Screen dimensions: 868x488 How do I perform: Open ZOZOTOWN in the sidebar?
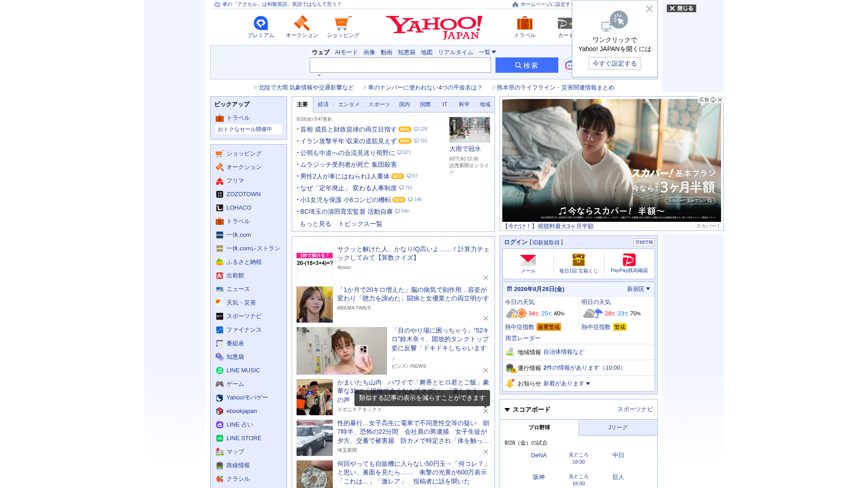(243, 194)
